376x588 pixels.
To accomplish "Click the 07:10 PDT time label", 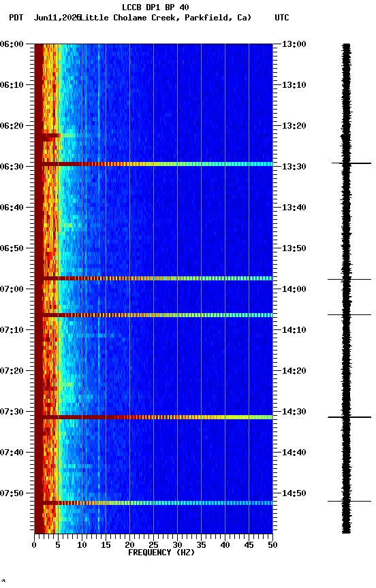I will point(12,330).
